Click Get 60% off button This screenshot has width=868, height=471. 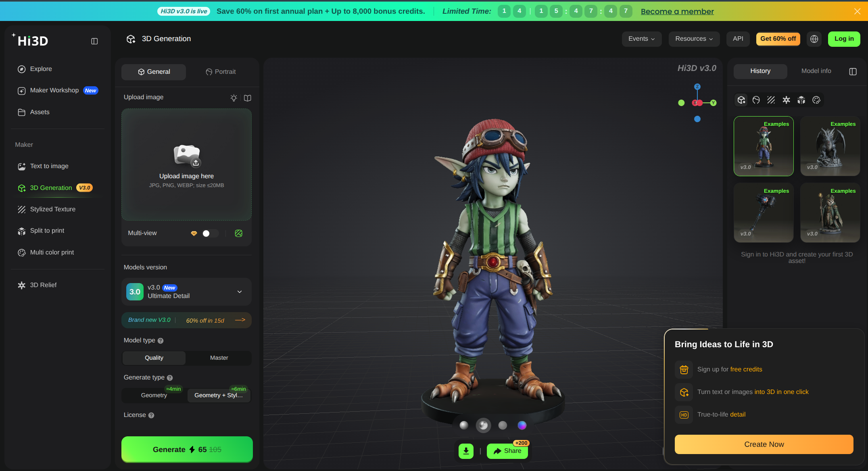click(778, 39)
